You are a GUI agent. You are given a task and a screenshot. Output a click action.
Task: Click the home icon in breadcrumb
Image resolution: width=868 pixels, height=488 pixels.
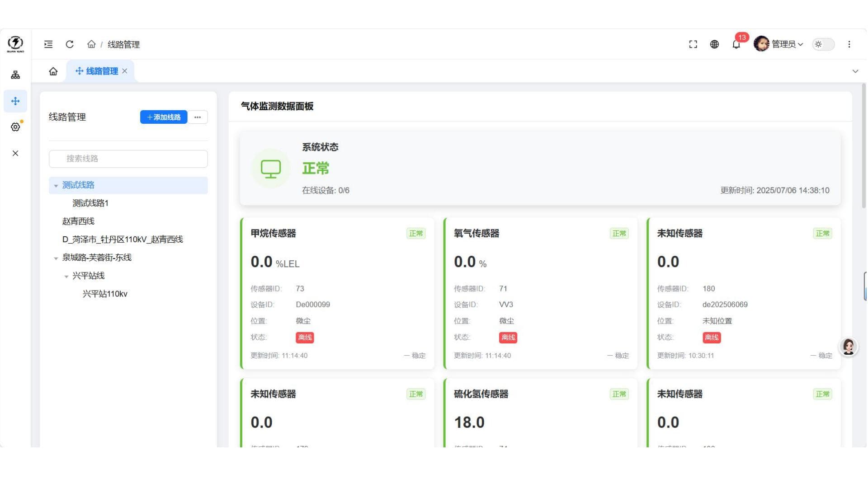click(x=91, y=44)
